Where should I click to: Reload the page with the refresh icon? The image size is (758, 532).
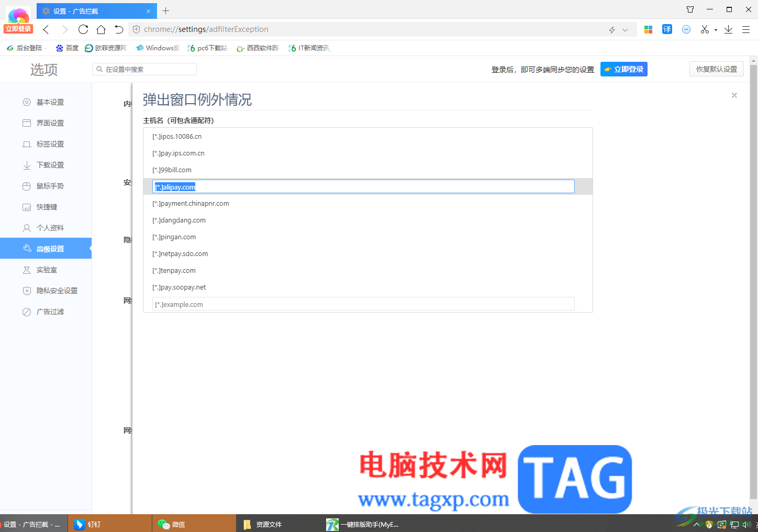point(83,29)
